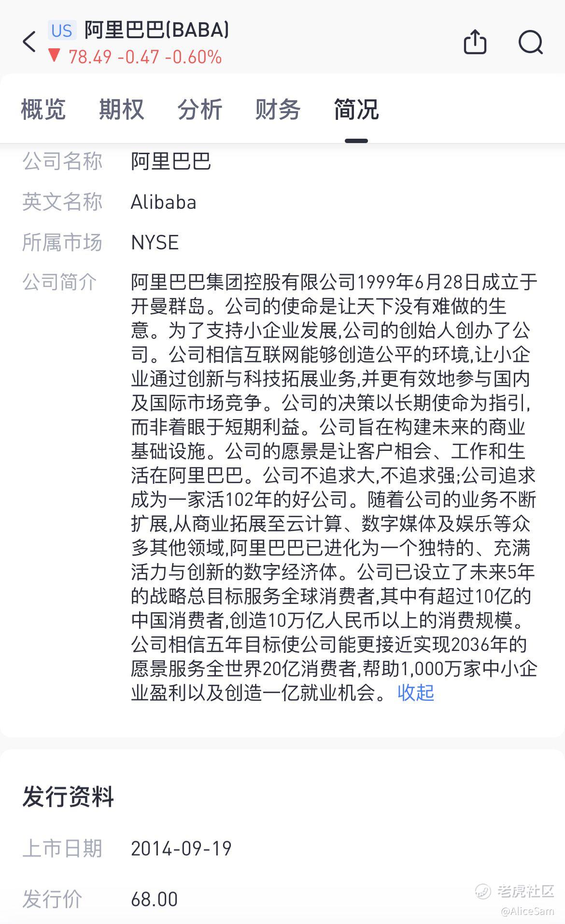Tap the issue price 68.00

[154, 899]
